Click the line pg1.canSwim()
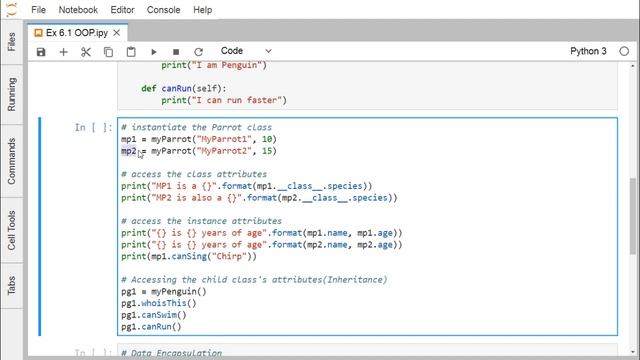Screen dimensions: 640x360 pyautogui.click(x=153, y=316)
